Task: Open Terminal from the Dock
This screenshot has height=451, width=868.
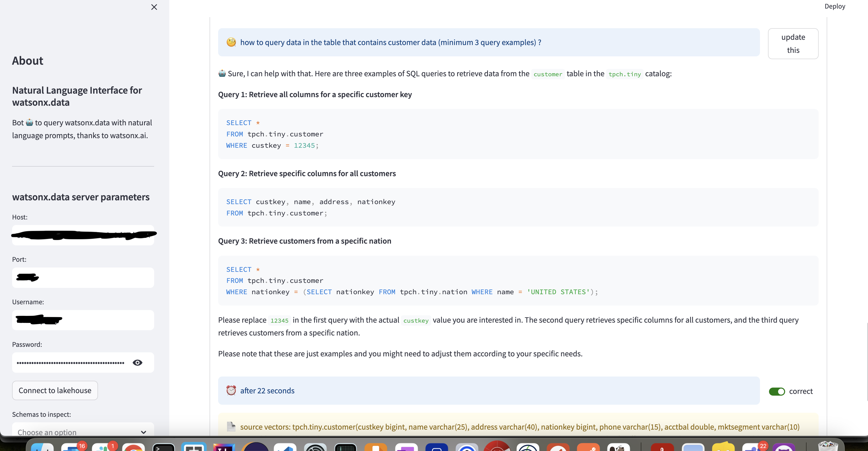Action: (x=164, y=447)
